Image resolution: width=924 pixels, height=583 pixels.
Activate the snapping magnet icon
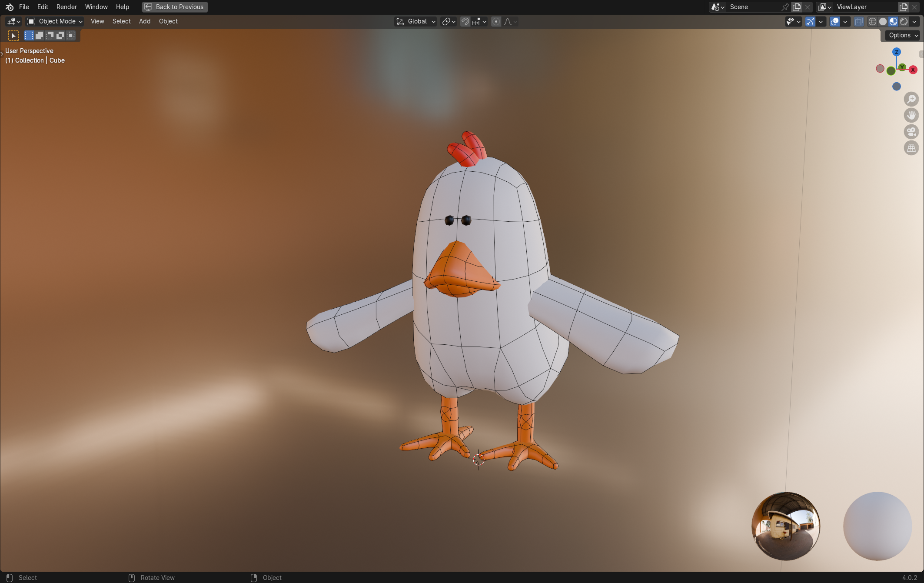tap(465, 21)
